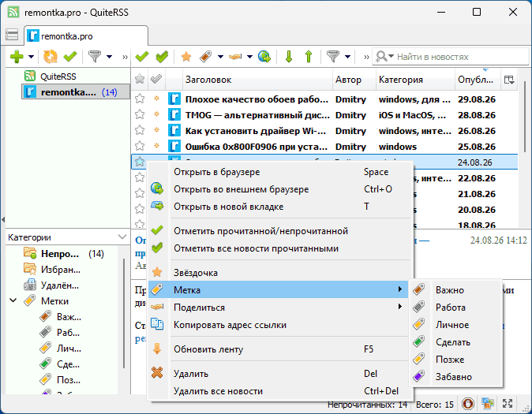Choose 'Звёздочка' in the context menu
The height and width of the screenshot is (414, 532).
coord(280,273)
